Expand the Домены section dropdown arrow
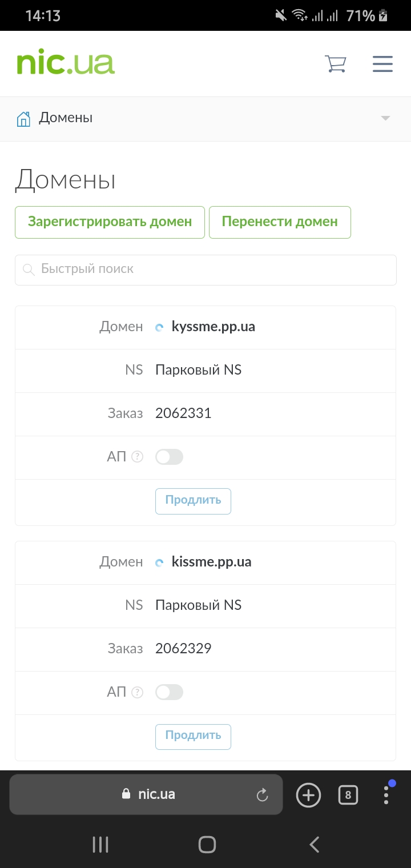The width and height of the screenshot is (411, 868). 385,118
